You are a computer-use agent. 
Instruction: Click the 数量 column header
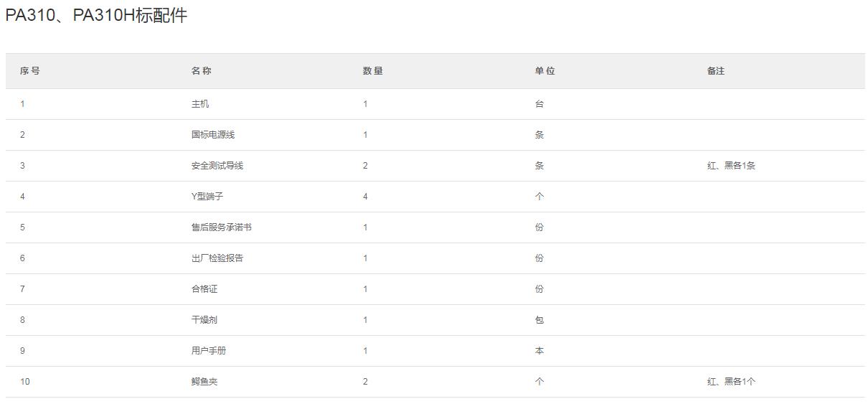373,71
